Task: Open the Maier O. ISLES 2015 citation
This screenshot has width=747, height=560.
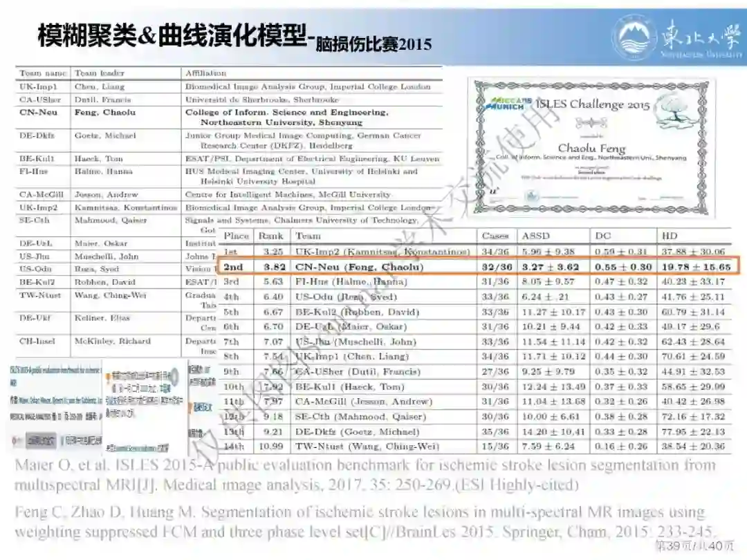Action: tap(365, 475)
